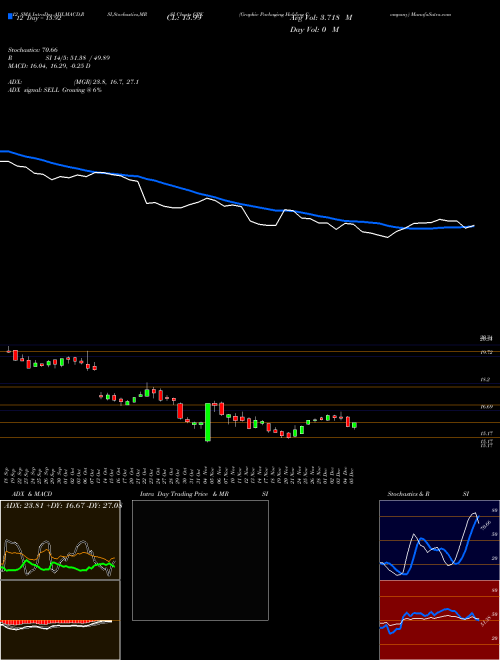Click the 'Day Vol: 0 M' text
The height and width of the screenshot is (660, 500).
tap(314, 29)
